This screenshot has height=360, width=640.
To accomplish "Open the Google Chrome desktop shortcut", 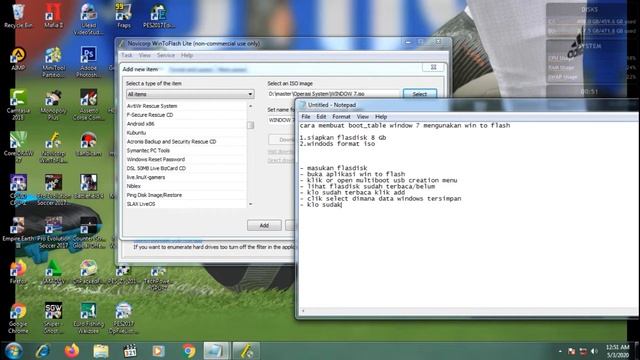I will point(18,318).
